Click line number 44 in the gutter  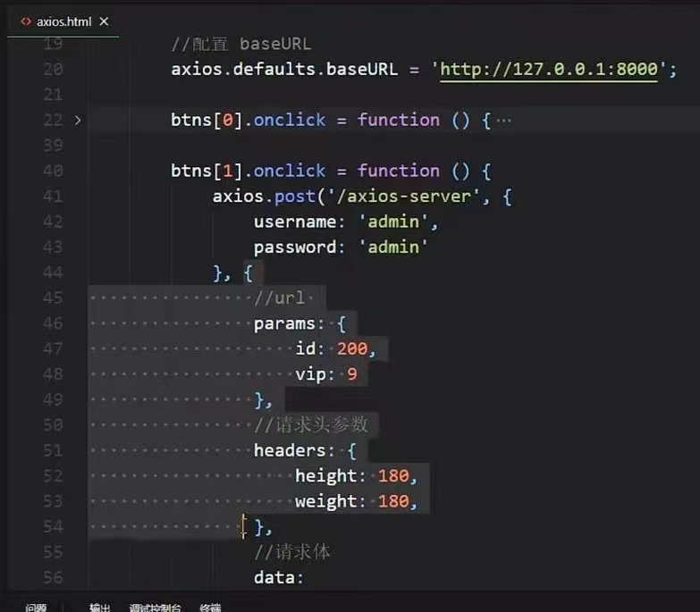pyautogui.click(x=53, y=272)
